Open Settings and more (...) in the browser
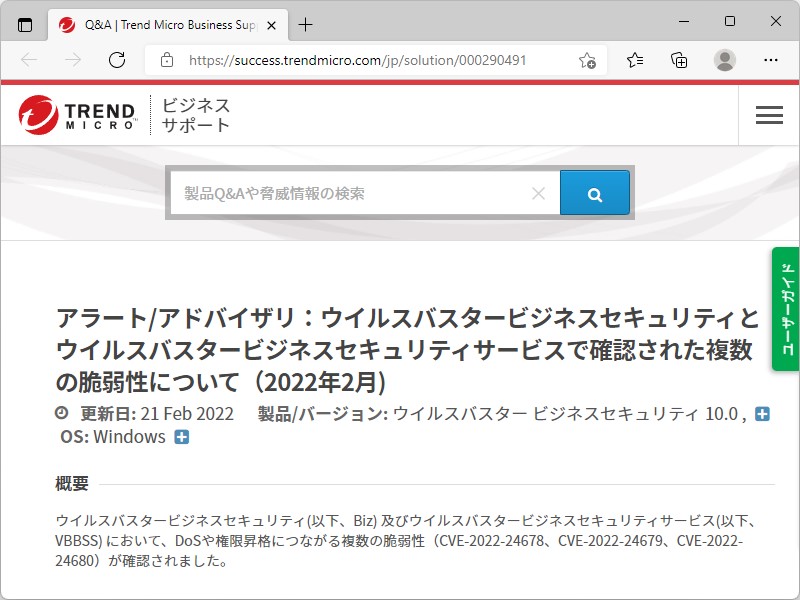The height and width of the screenshot is (600, 800). pos(770,60)
